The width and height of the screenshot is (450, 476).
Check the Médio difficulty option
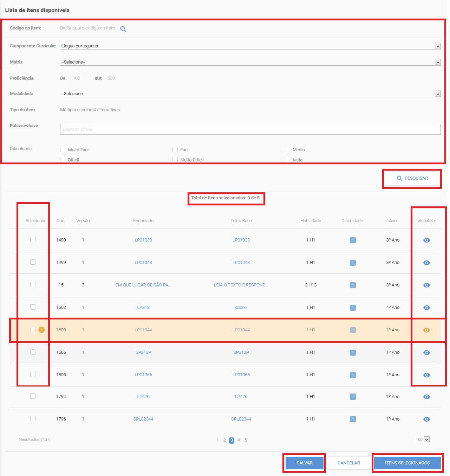[287, 150]
